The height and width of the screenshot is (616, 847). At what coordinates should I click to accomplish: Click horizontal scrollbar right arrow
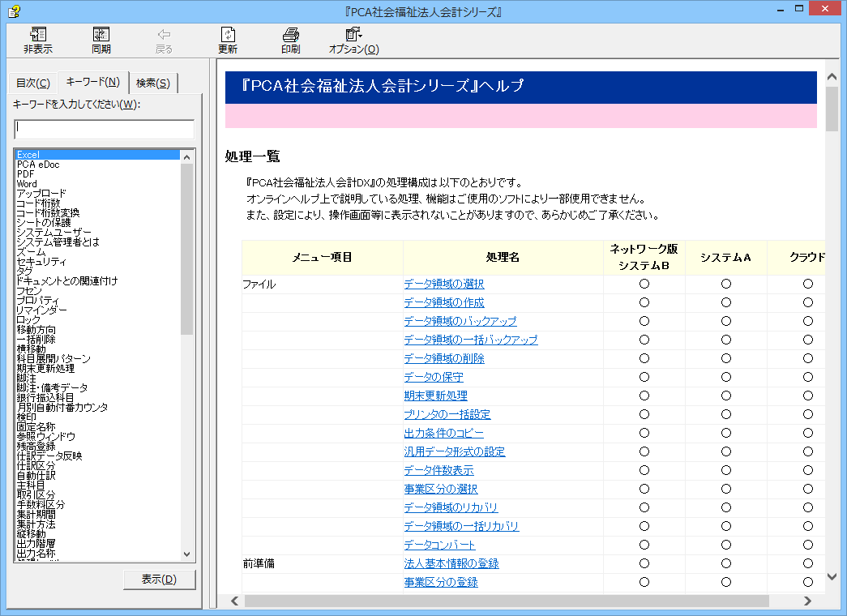(x=807, y=601)
